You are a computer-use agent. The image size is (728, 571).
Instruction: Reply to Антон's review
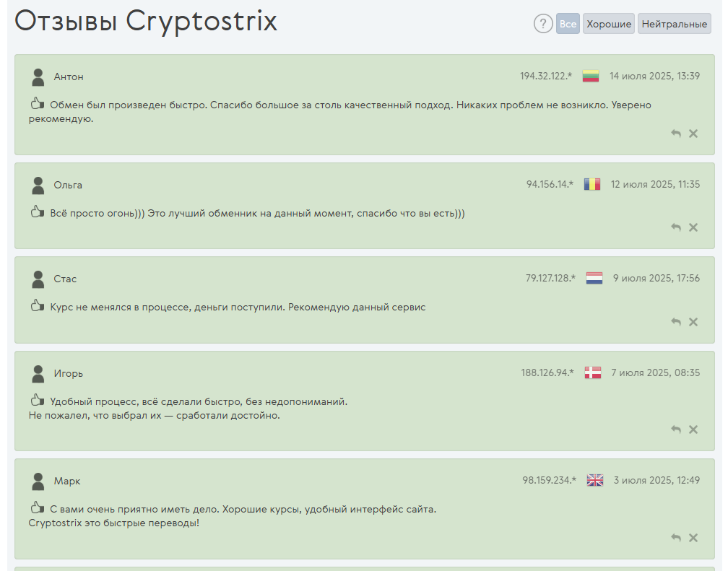coord(676,134)
